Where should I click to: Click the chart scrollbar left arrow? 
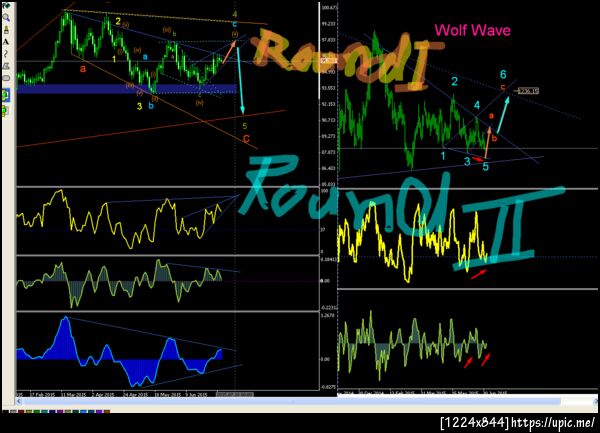19,401
